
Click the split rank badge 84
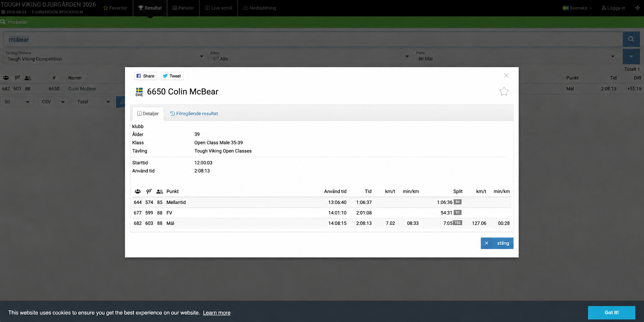point(458,202)
